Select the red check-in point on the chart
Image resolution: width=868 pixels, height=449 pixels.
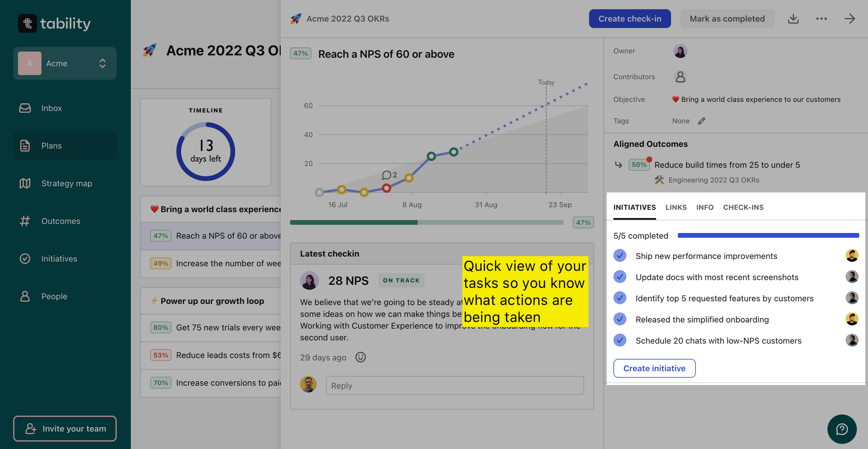(x=386, y=188)
